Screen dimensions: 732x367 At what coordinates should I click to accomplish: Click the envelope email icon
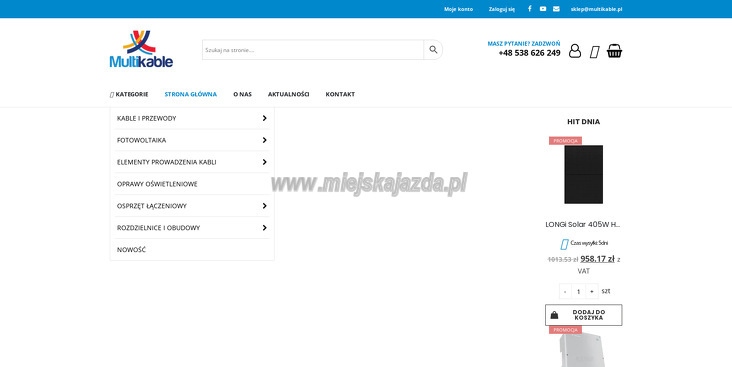(x=556, y=9)
